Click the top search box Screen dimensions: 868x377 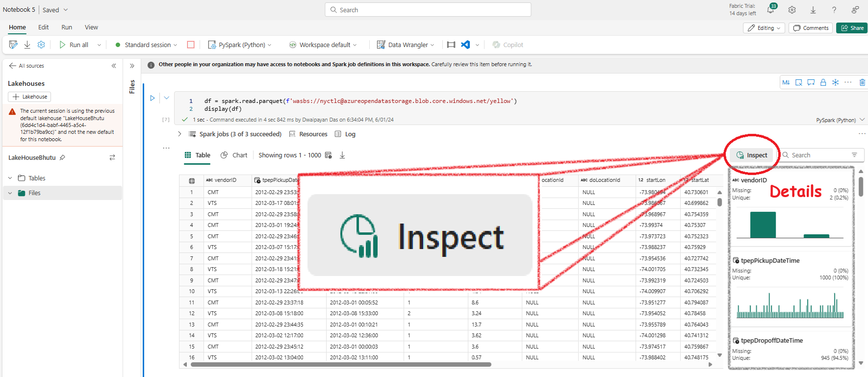(x=428, y=10)
